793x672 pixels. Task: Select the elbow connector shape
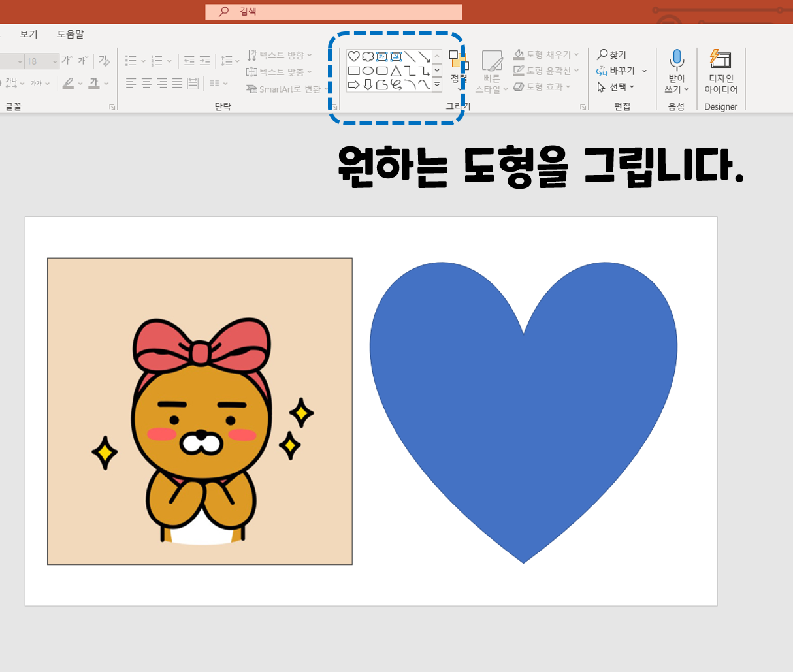pos(410,71)
